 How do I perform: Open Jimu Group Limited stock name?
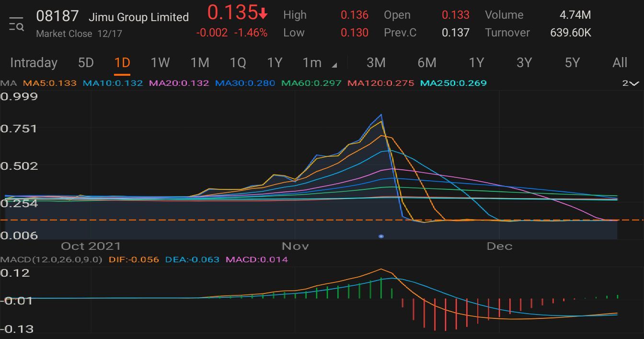138,17
